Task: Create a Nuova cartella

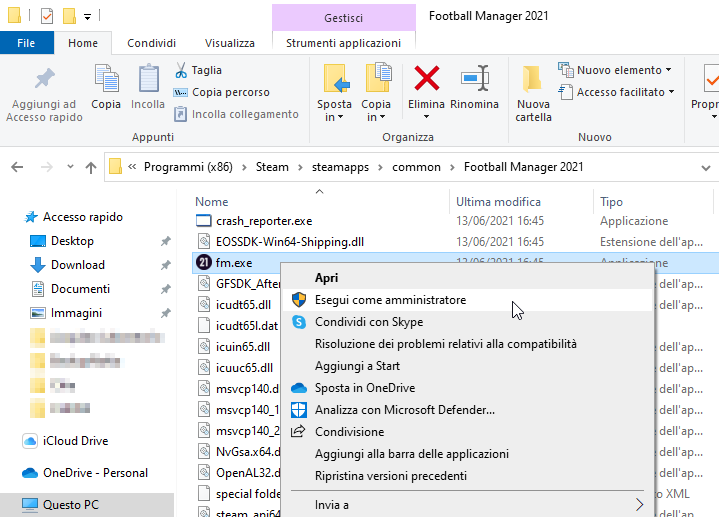Action: [533, 94]
